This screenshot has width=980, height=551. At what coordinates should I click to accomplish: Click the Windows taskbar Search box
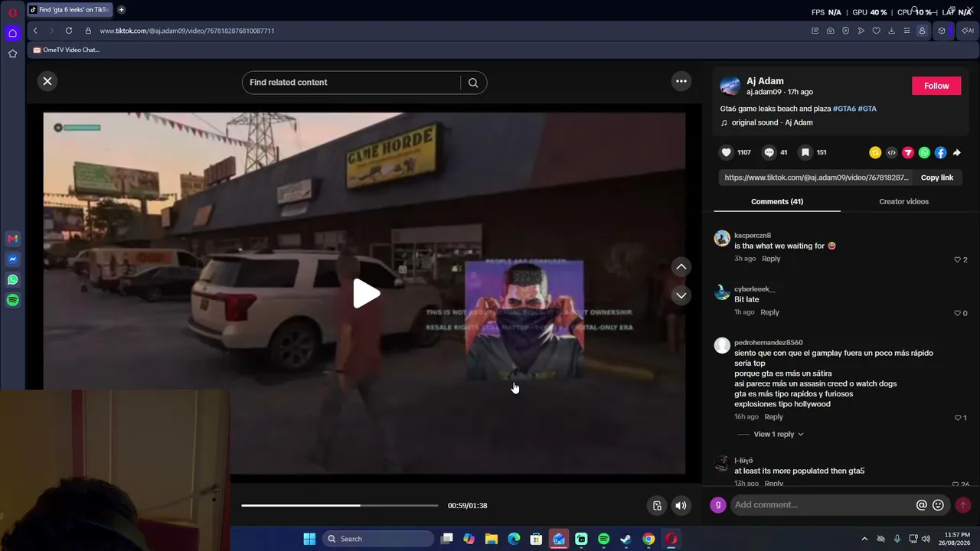pyautogui.click(x=378, y=539)
